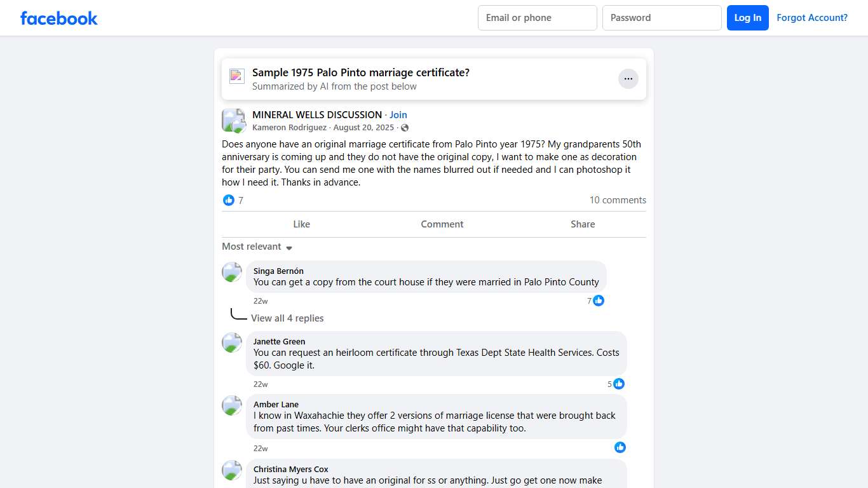Click the Share action button
The height and width of the screenshot is (488, 868).
583,224
